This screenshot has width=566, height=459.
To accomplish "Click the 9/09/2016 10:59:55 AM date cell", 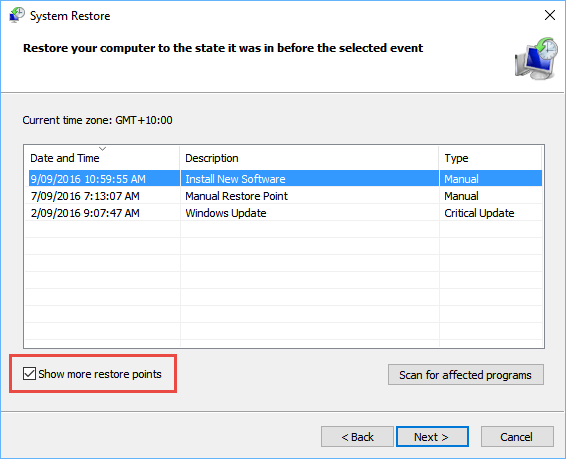I will pos(88,179).
